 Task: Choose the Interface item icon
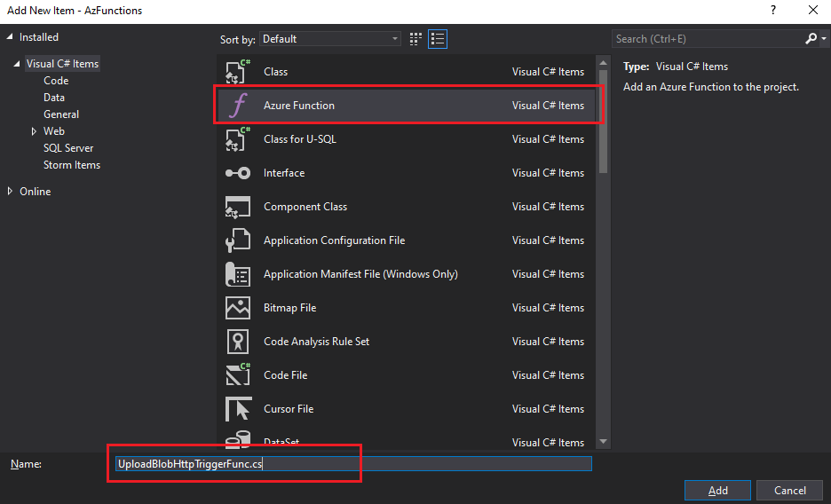click(x=238, y=173)
